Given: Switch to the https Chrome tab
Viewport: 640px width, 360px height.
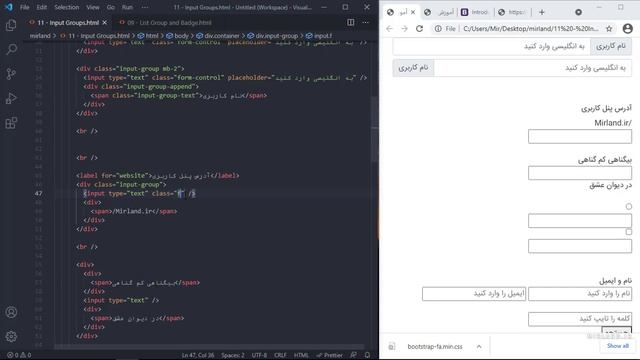Looking at the screenshot, I should 512,12.
